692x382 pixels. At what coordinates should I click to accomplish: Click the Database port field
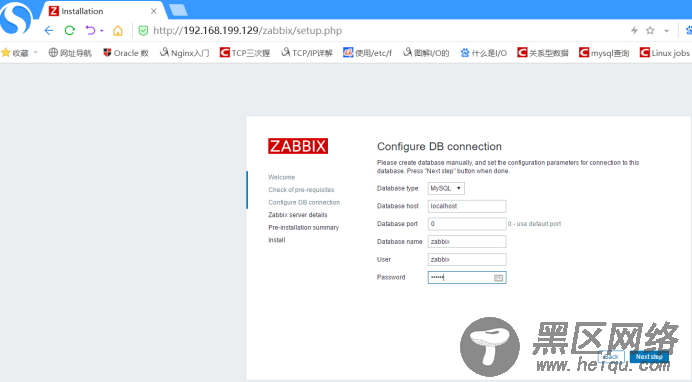[x=467, y=224]
